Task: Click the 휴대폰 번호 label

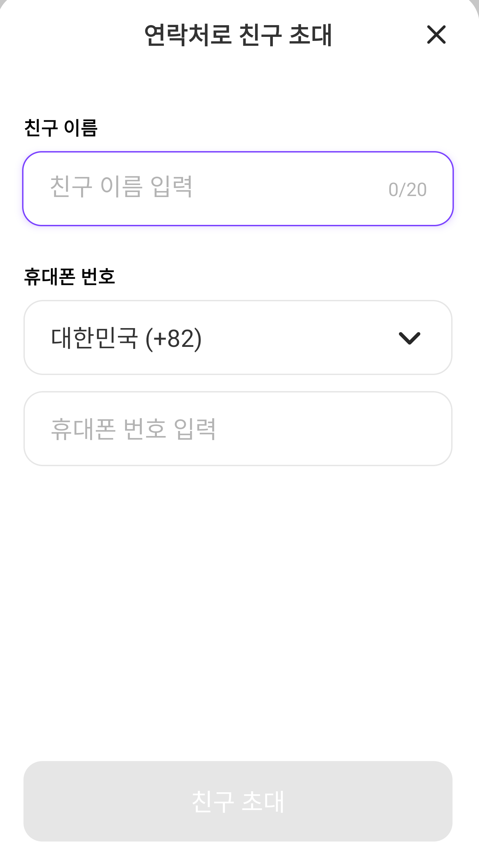Action: click(69, 277)
